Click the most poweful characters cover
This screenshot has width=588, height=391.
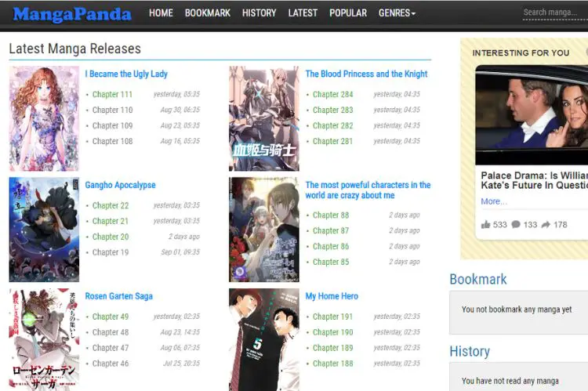(264, 230)
